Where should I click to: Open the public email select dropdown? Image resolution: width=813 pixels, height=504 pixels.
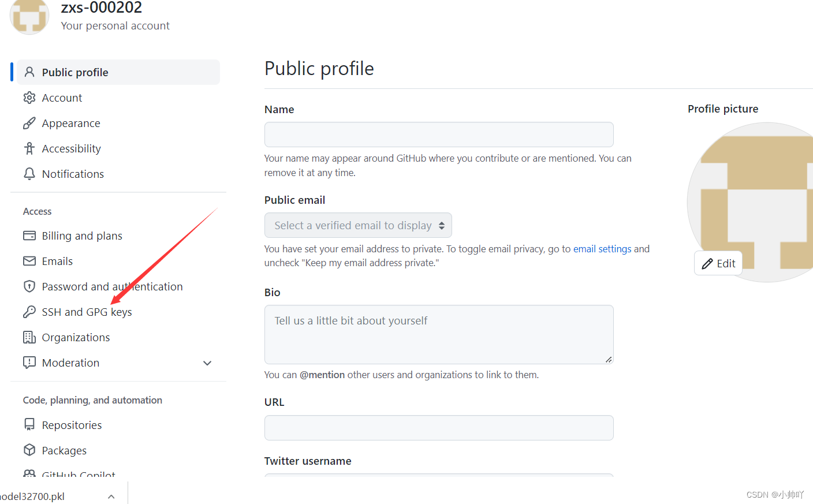(x=358, y=225)
